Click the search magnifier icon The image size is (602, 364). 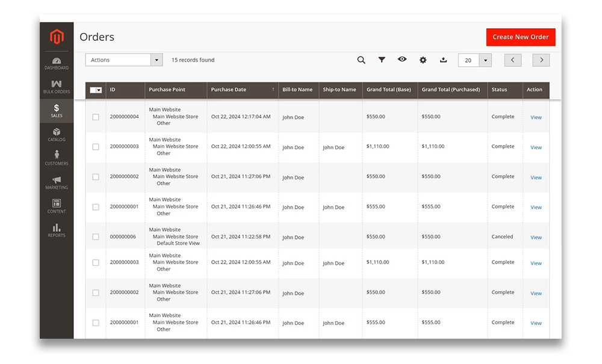[x=361, y=60]
